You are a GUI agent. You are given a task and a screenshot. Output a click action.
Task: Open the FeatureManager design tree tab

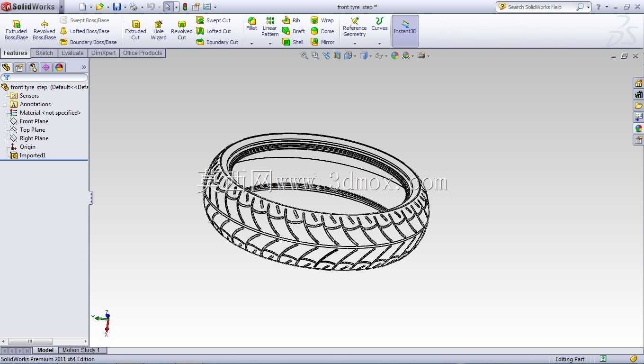click(6, 67)
